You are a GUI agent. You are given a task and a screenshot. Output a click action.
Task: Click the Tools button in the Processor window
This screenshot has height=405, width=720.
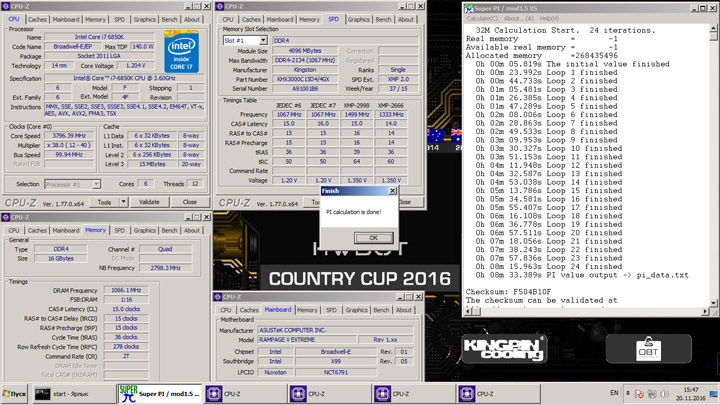click(104, 202)
